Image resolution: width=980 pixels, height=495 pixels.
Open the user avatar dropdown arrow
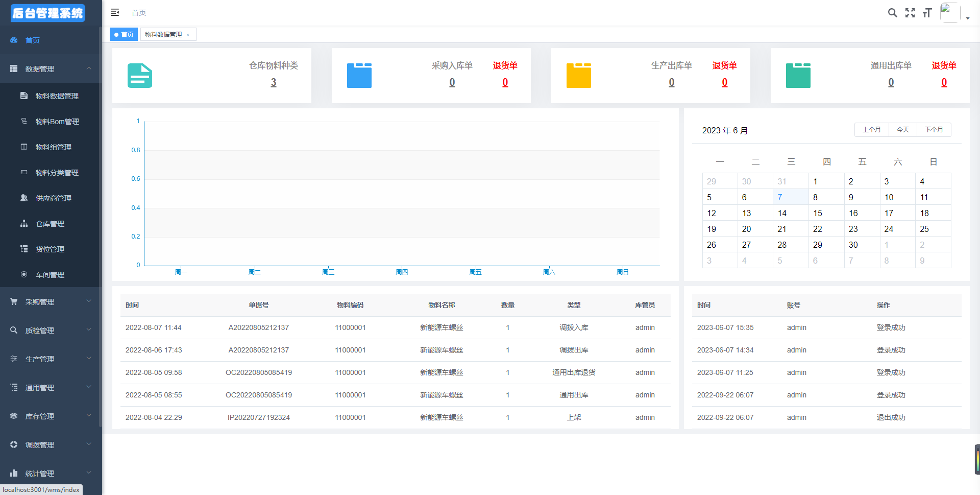pyautogui.click(x=967, y=18)
